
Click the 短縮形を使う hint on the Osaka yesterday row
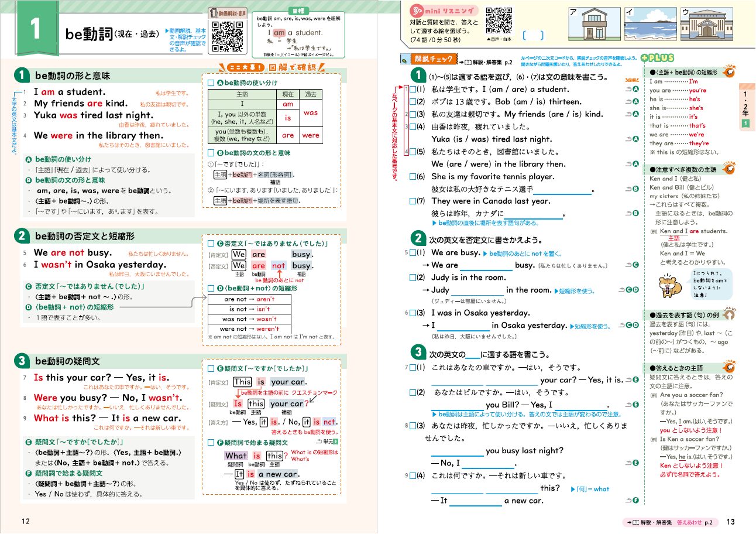(x=591, y=326)
